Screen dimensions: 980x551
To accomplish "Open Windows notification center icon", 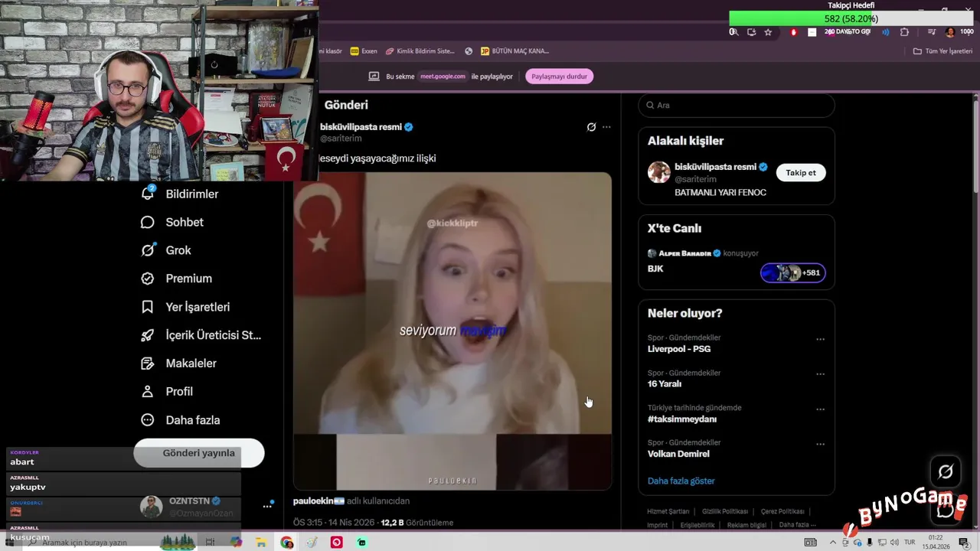I will point(964,543).
